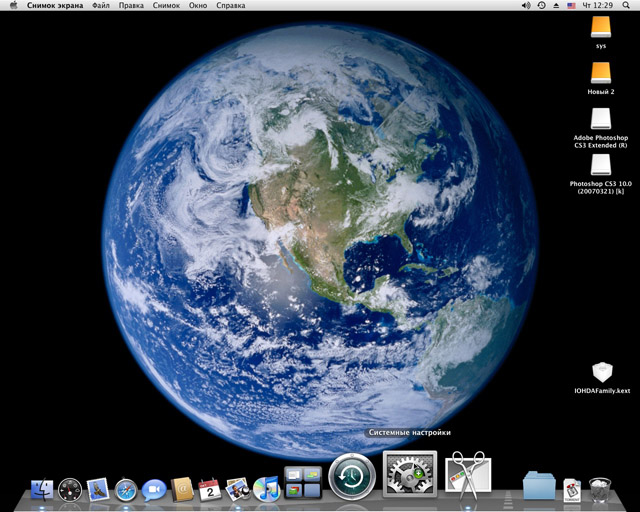
Task: Select the IOHDAFamily.kext file on desktop
Action: pyautogui.click(x=601, y=373)
